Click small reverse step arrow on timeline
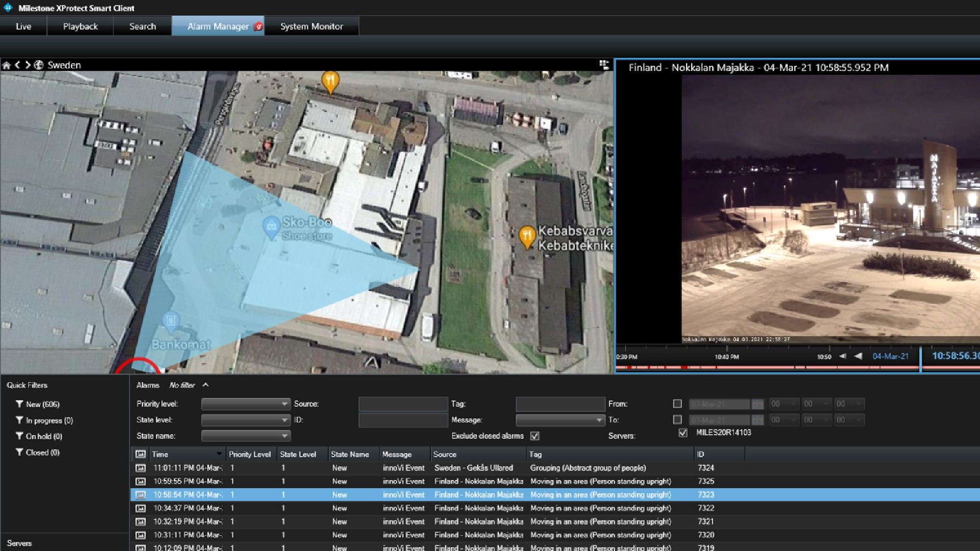The height and width of the screenshot is (551, 980). (x=843, y=356)
